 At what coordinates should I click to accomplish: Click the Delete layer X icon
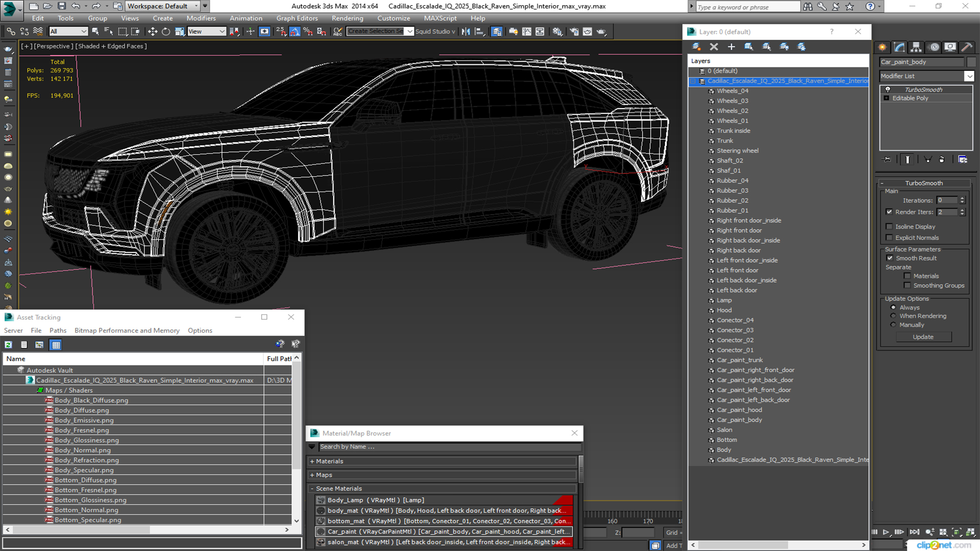point(714,46)
